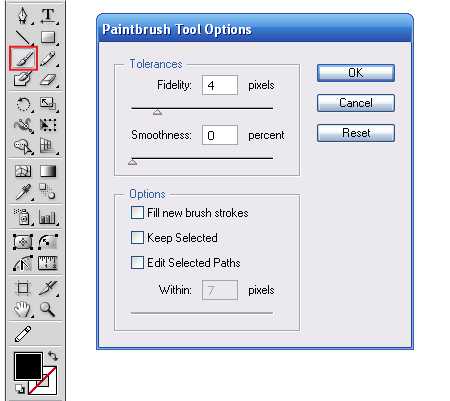The height and width of the screenshot is (401, 450).
Task: Select the Eyedropper tool
Action: 23,192
